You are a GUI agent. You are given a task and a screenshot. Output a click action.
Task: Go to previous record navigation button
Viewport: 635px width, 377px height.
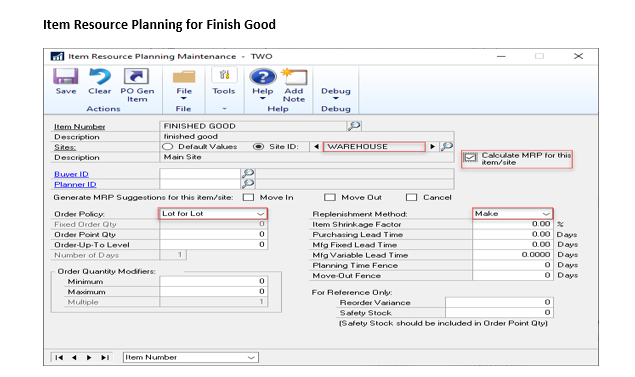[74, 358]
